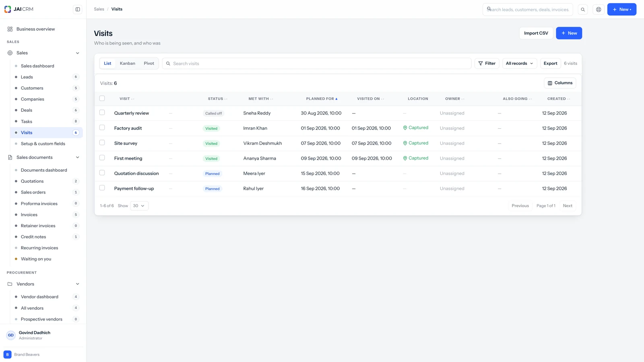Click the Filter funnel icon
This screenshot has width=644, height=362.
tap(481, 64)
